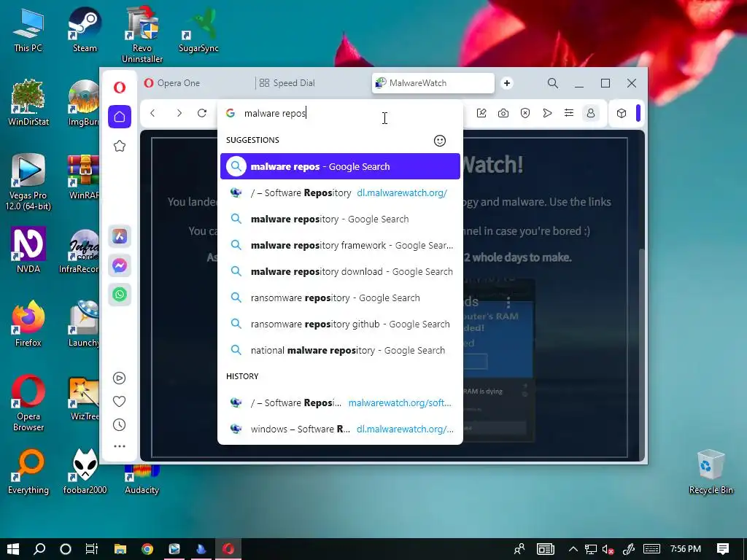
Task: Select 'ransomware repository github' suggestion
Action: [340, 324]
